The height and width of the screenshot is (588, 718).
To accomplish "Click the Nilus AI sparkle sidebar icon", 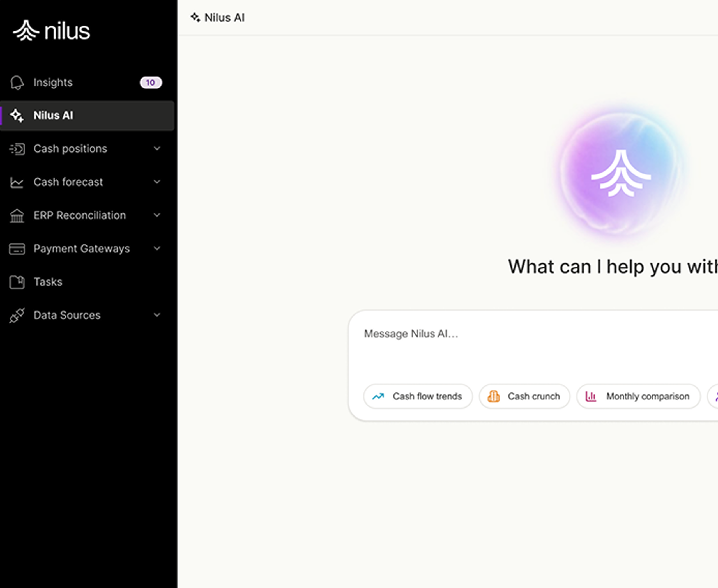I will (x=17, y=116).
